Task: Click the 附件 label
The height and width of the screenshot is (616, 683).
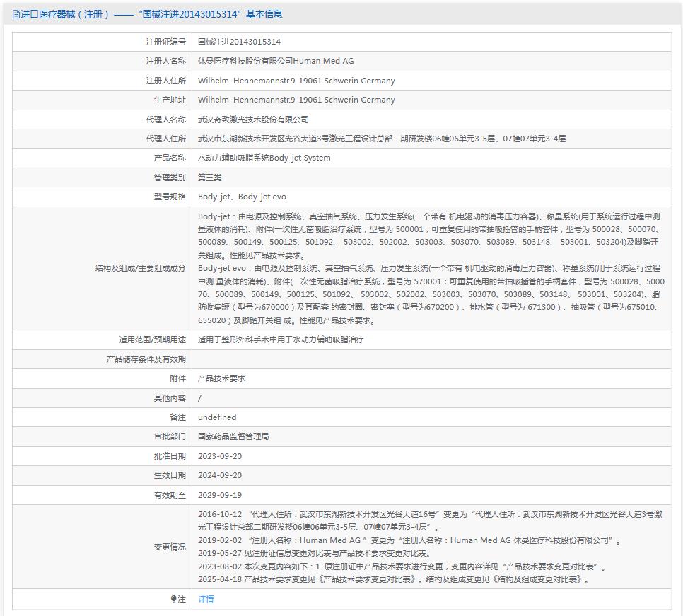Action: pyautogui.click(x=177, y=378)
